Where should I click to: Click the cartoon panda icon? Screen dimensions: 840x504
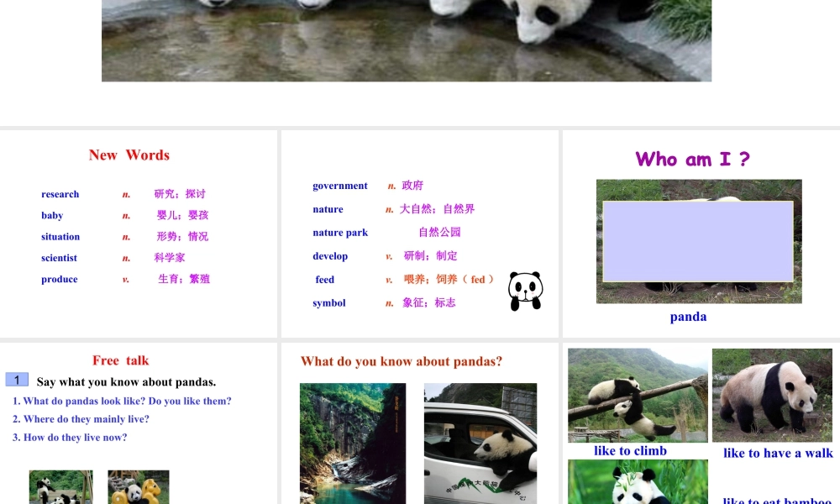pos(525,291)
